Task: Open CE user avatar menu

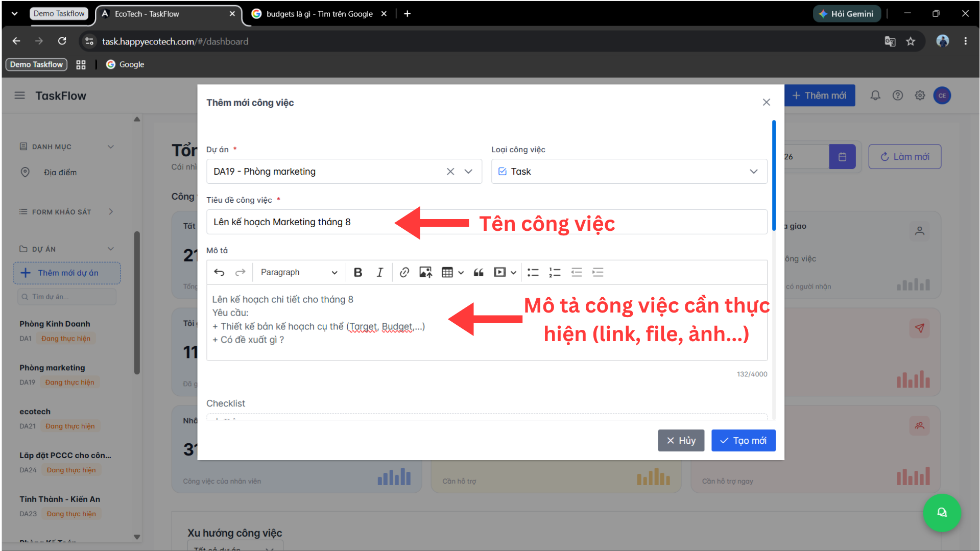Action: point(942,95)
